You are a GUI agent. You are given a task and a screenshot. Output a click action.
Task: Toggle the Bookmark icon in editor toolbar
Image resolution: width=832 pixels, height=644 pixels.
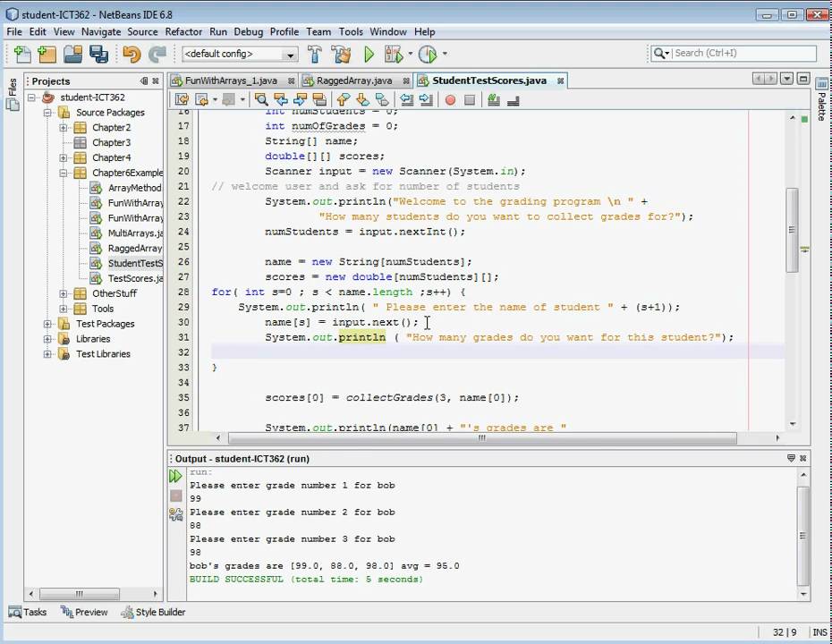381,99
